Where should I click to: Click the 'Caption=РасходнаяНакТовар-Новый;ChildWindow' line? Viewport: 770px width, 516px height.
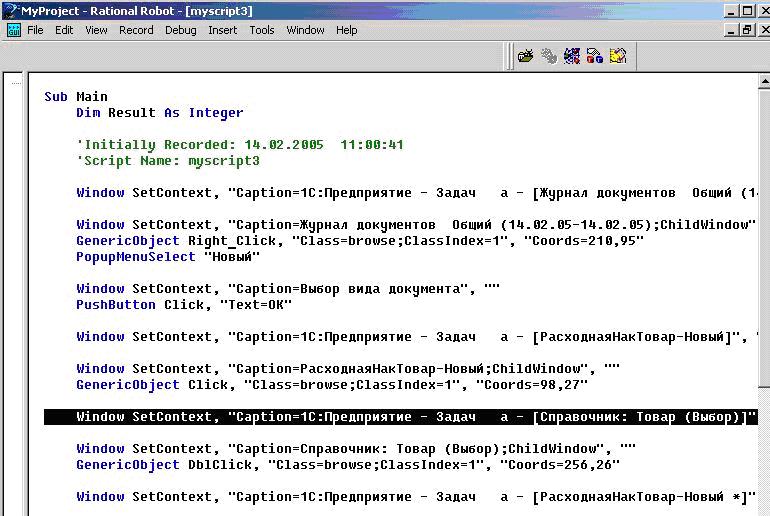point(348,369)
